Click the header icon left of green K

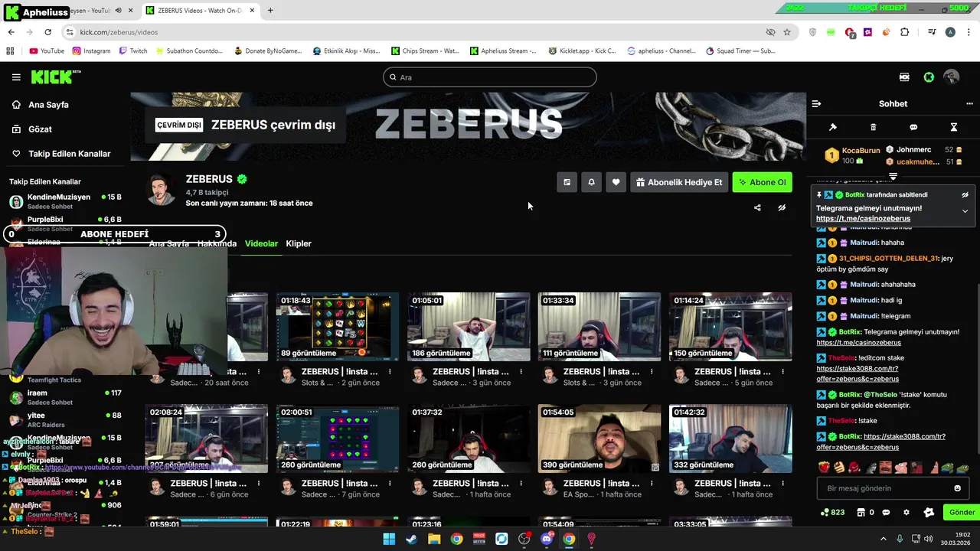click(x=904, y=77)
